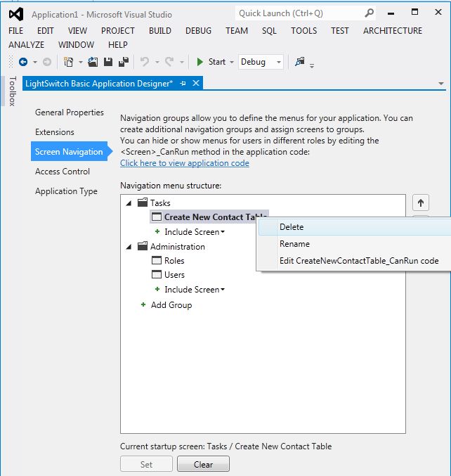
Task: Click the Publish icon after Debug dropdown
Action: (x=300, y=62)
